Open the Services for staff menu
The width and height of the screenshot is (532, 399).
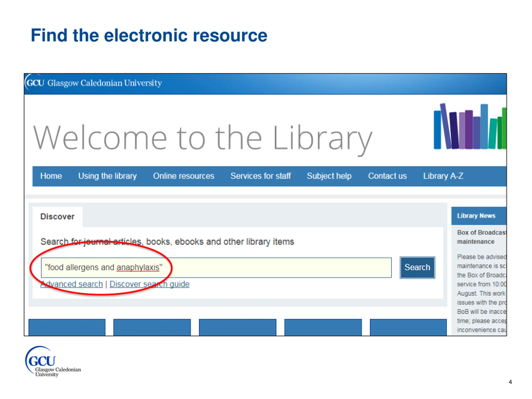[x=260, y=176]
